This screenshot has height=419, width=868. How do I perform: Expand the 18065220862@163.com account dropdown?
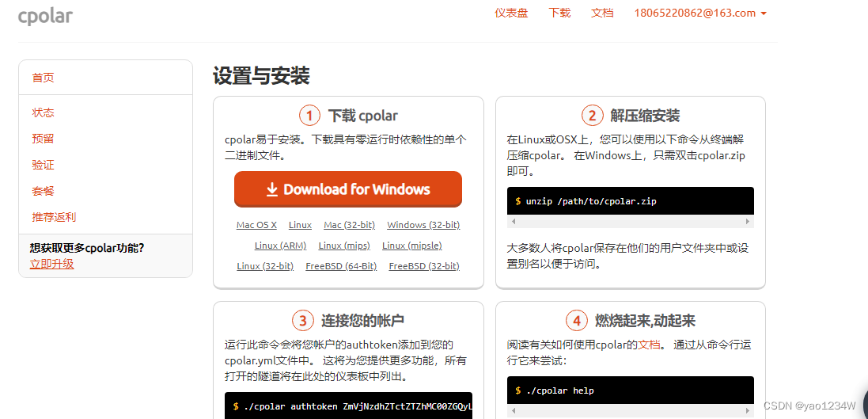coord(700,13)
